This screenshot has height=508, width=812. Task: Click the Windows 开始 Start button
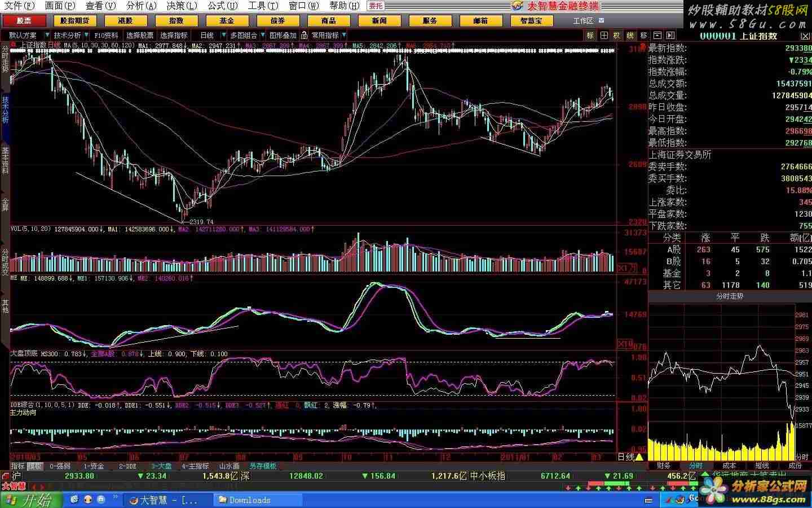[x=32, y=500]
